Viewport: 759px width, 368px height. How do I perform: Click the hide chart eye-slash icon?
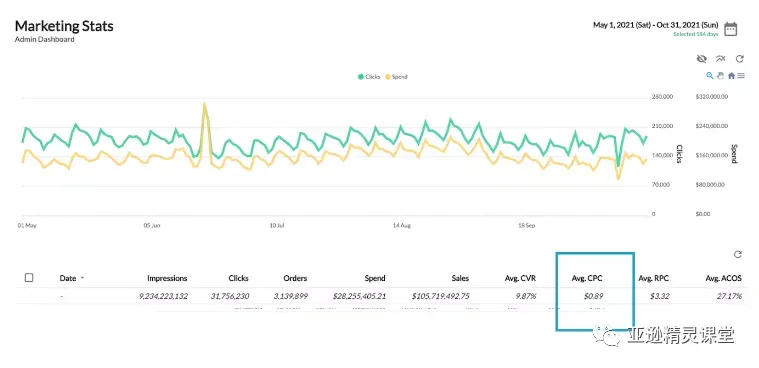701,59
